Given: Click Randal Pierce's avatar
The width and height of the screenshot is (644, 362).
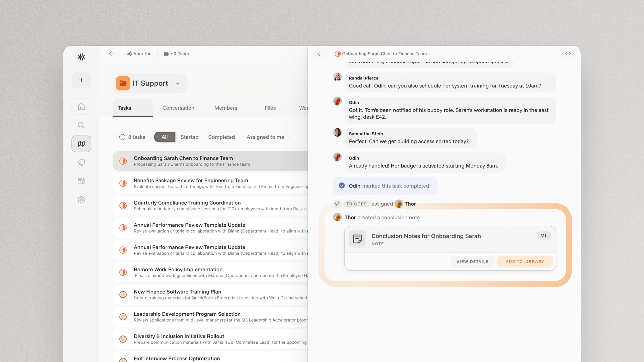Looking at the screenshot, I should click(x=337, y=77).
